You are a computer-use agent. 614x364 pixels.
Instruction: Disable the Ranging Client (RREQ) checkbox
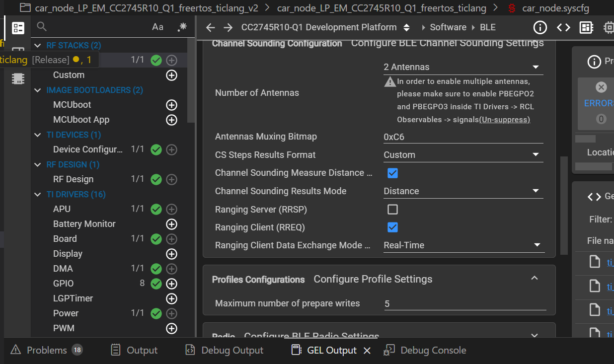(x=392, y=227)
